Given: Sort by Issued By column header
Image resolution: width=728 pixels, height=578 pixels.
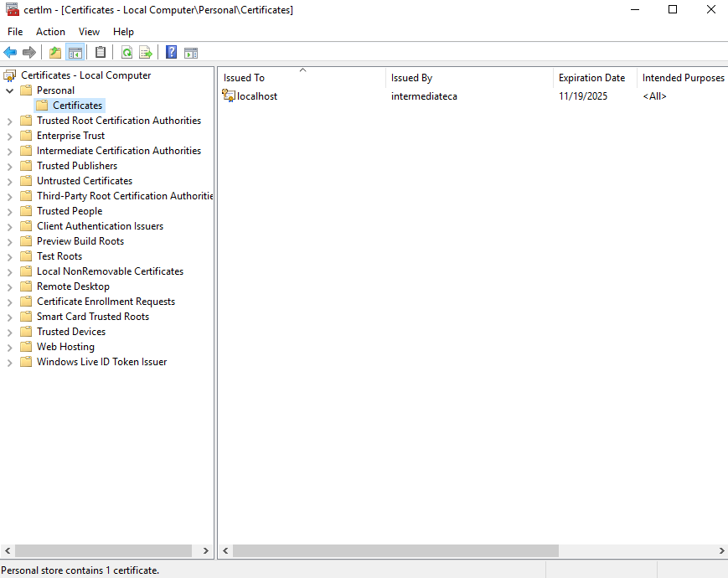Looking at the screenshot, I should click(x=411, y=78).
